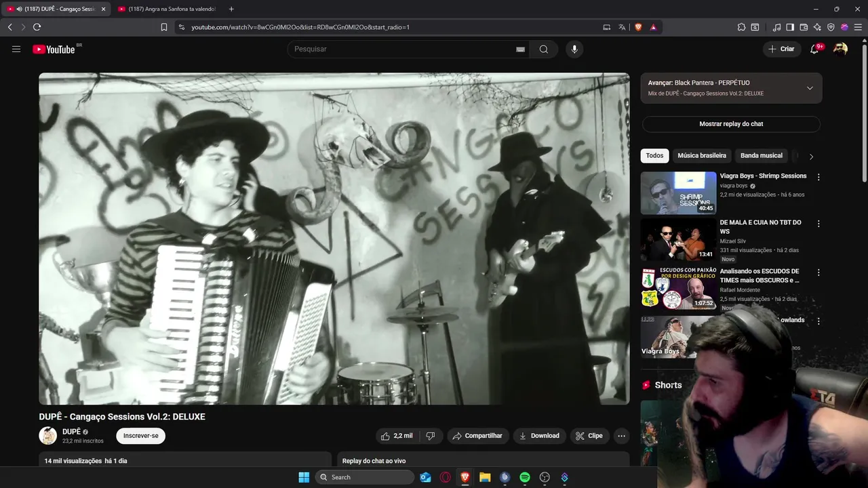Select the Todos filter chip
868x488 pixels.
tap(654, 156)
